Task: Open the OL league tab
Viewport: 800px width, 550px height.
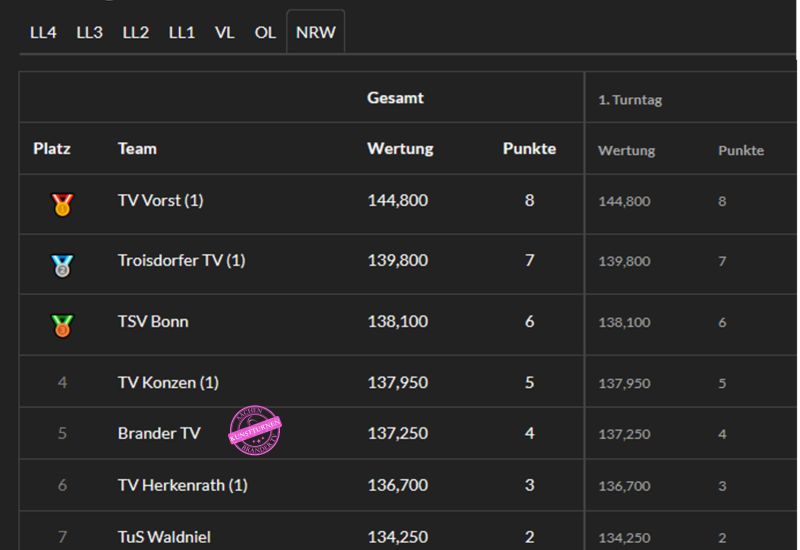Action: point(264,32)
